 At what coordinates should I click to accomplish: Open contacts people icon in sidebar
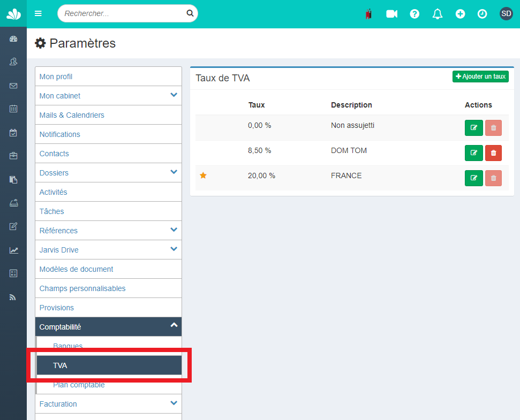coord(13,62)
